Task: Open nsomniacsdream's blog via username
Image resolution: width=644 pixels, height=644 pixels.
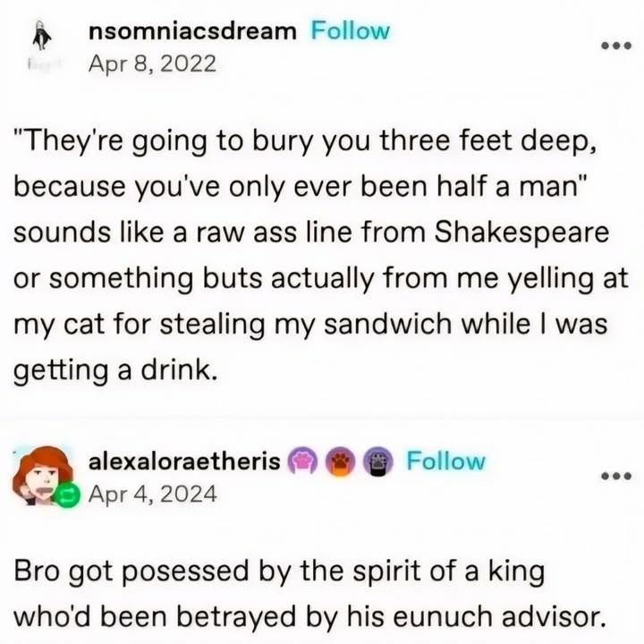Action: click(x=193, y=30)
